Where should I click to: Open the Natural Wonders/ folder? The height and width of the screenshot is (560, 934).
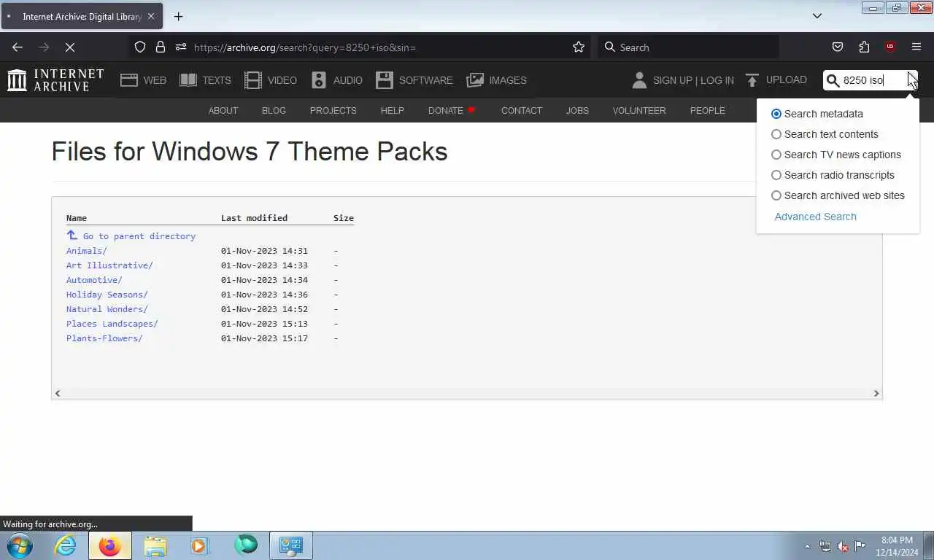click(x=107, y=309)
